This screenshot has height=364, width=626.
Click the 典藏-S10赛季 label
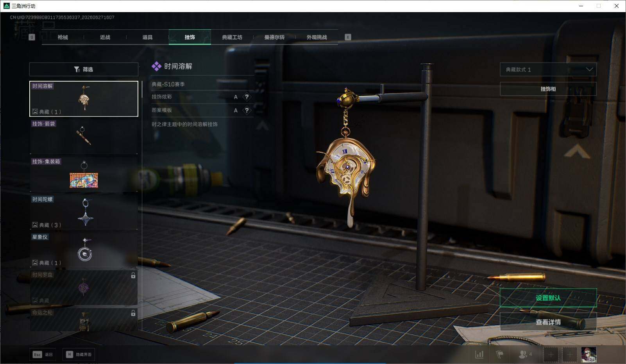(168, 84)
